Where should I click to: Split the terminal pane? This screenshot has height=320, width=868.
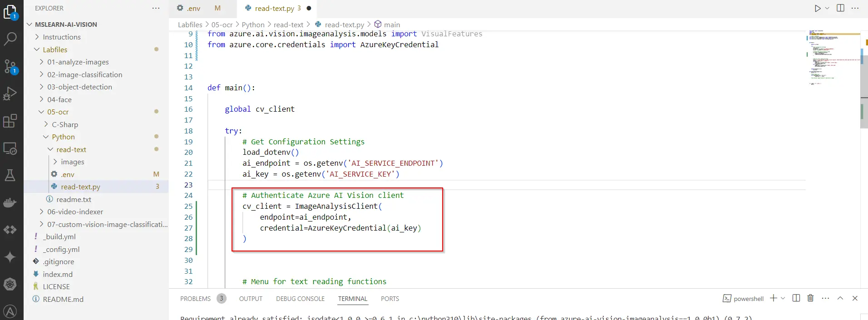[x=796, y=298]
